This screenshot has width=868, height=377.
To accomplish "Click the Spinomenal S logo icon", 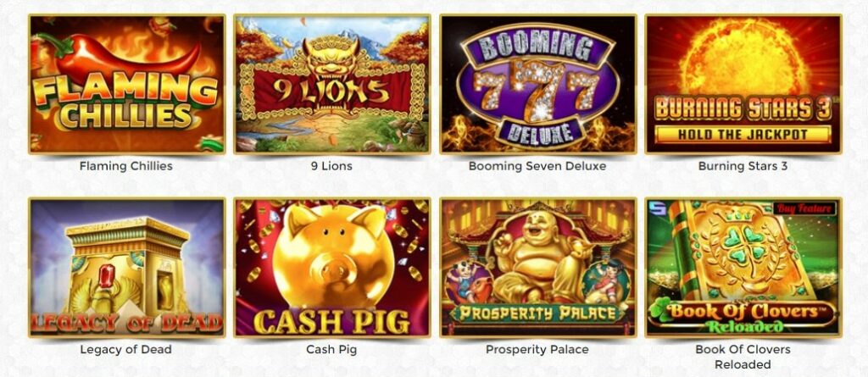I will click(655, 209).
